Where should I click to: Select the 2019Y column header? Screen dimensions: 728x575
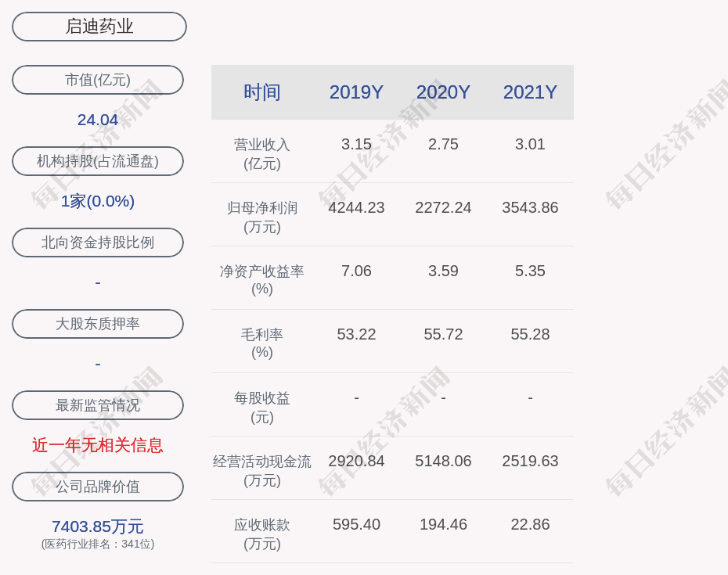click(x=356, y=92)
